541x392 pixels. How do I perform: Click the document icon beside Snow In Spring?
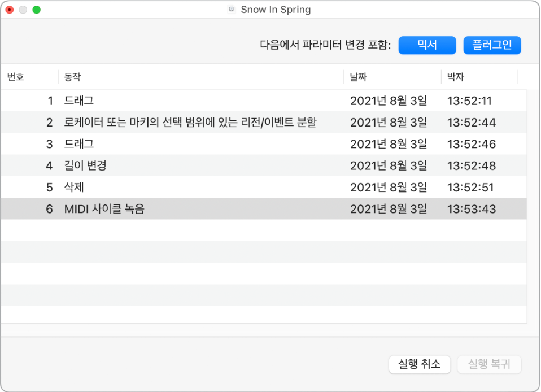pyautogui.click(x=231, y=10)
